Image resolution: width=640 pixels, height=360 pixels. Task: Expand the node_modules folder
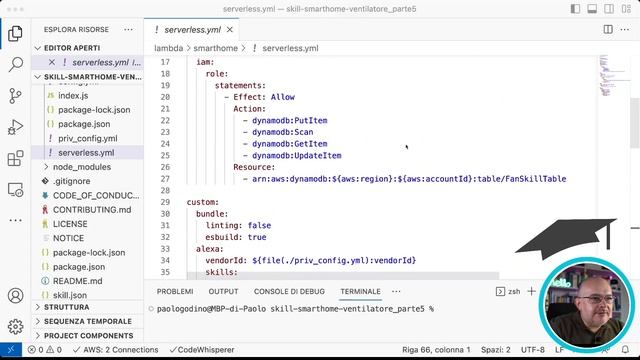[x=82, y=167]
